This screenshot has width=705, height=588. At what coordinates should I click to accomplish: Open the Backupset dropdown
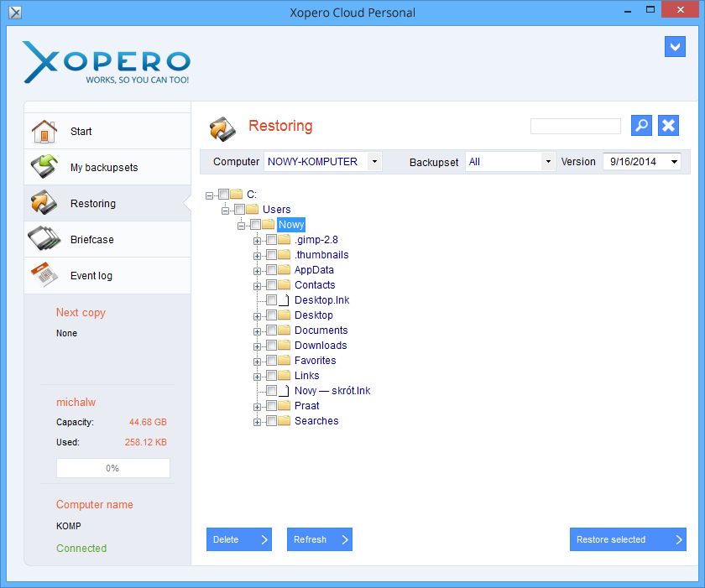tap(547, 162)
